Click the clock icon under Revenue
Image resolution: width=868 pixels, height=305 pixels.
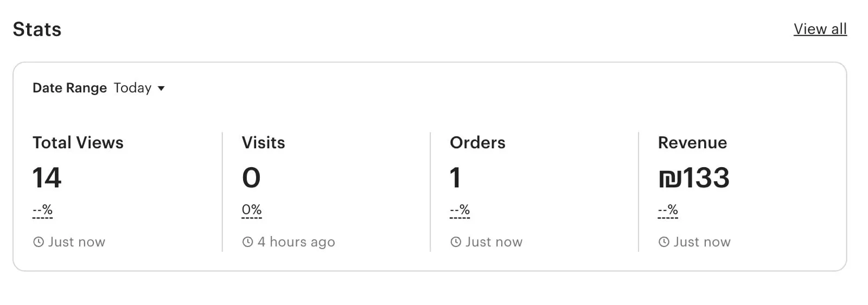(x=664, y=242)
